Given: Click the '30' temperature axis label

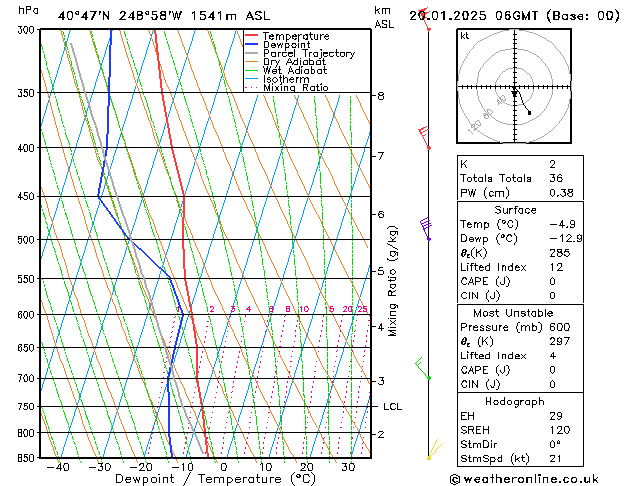Looking at the screenshot, I should [x=348, y=467].
